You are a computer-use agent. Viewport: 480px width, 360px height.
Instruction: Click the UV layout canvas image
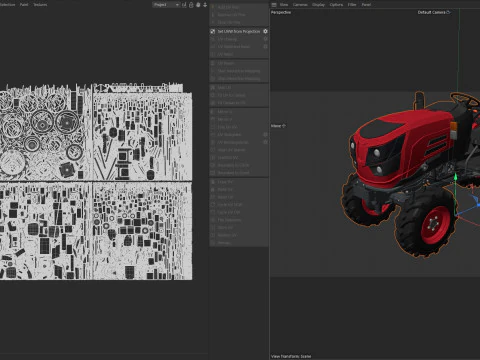(x=96, y=182)
